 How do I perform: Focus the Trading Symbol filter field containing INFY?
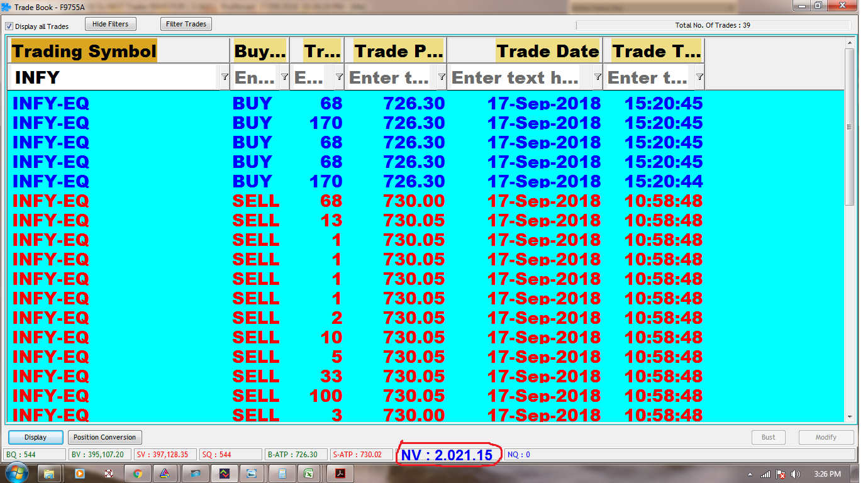(114, 77)
